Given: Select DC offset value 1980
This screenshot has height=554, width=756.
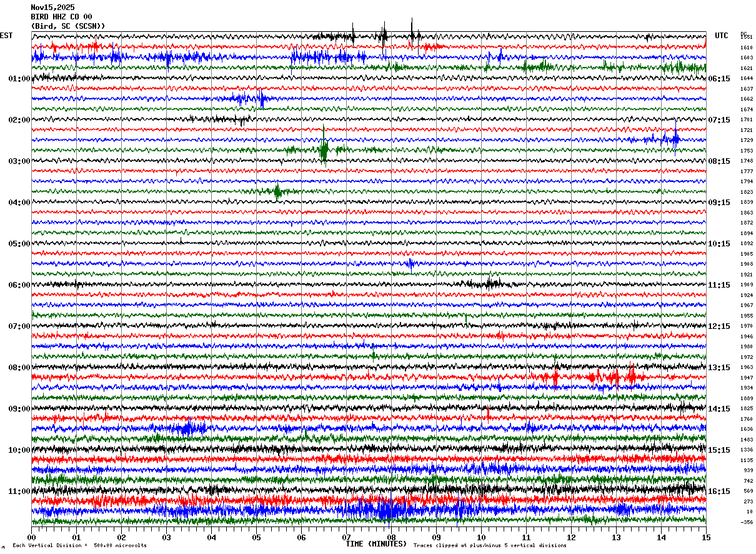Looking at the screenshot, I should [x=747, y=346].
